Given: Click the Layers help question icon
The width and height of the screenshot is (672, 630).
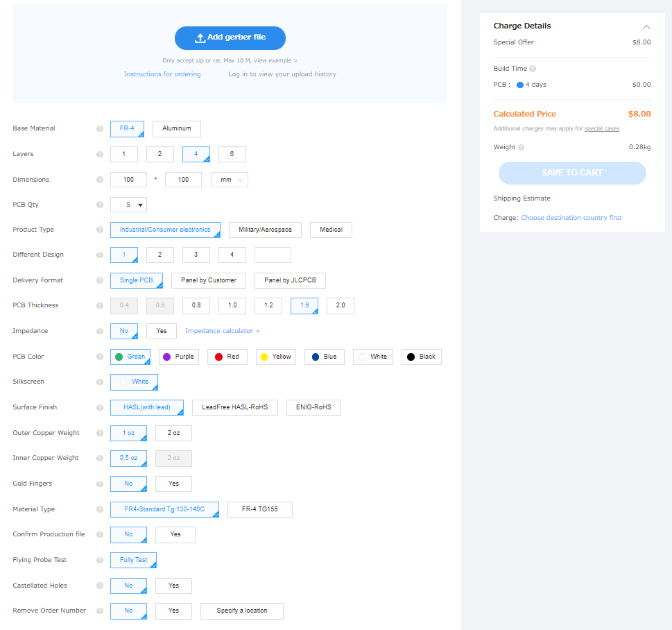Looking at the screenshot, I should coord(100,155).
